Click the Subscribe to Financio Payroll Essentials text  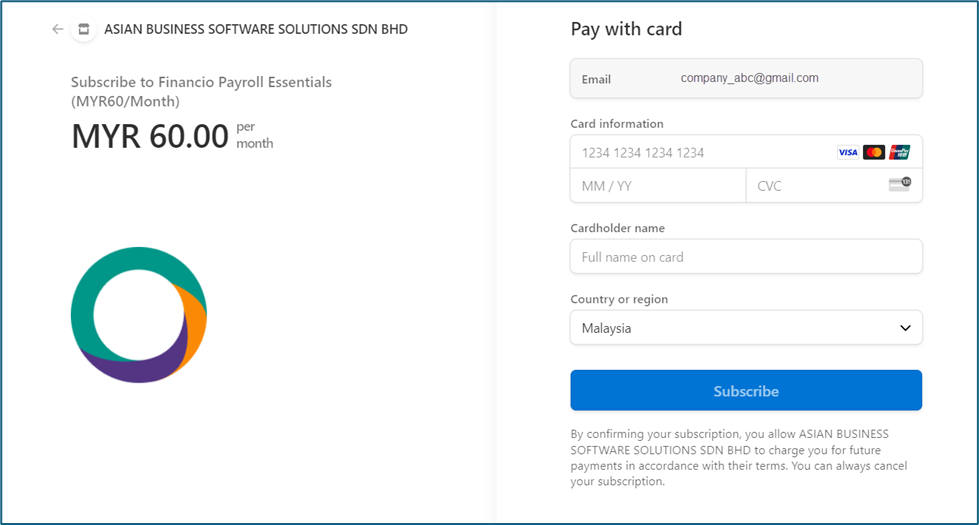tap(201, 91)
